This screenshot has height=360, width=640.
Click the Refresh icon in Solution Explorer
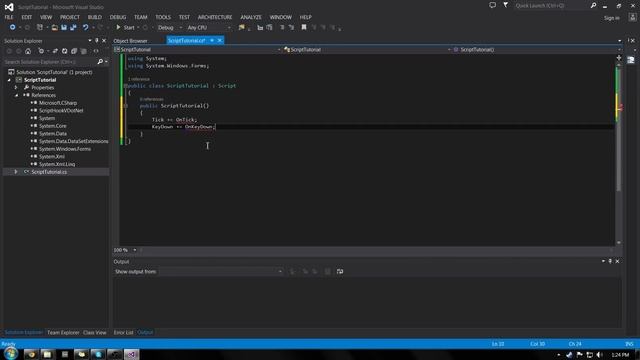[64, 51]
